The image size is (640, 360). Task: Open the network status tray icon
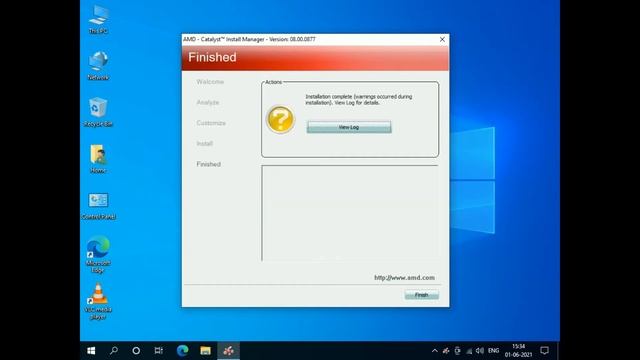(x=469, y=351)
